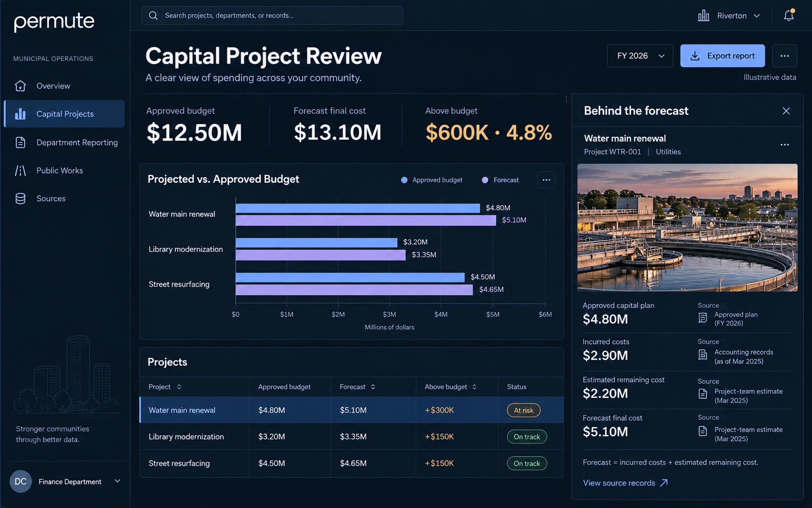Screen dimensions: 812x508
Task: Click the Capital Projects bar chart icon
Action: pyautogui.click(x=20, y=114)
